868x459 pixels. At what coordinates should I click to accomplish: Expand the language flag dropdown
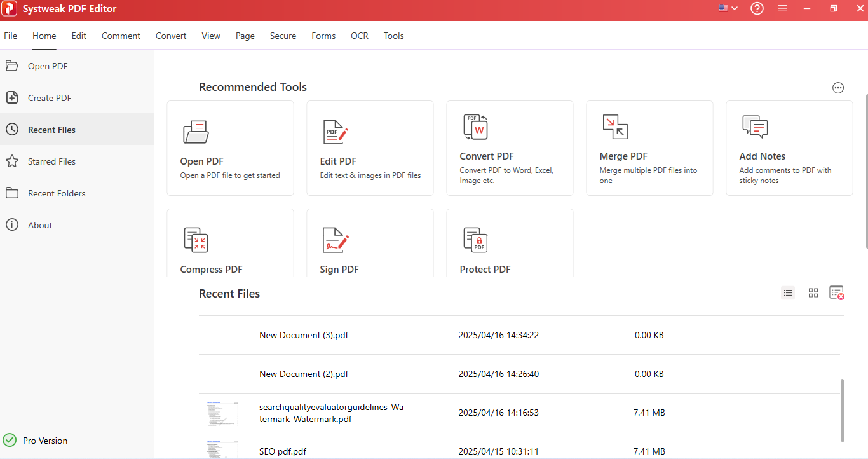(x=728, y=9)
